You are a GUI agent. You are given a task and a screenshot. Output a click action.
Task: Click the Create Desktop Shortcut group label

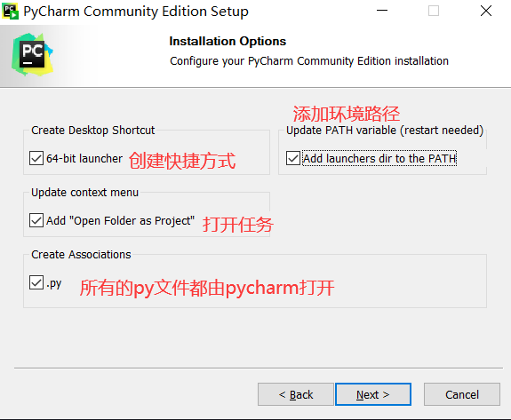pyautogui.click(x=93, y=131)
